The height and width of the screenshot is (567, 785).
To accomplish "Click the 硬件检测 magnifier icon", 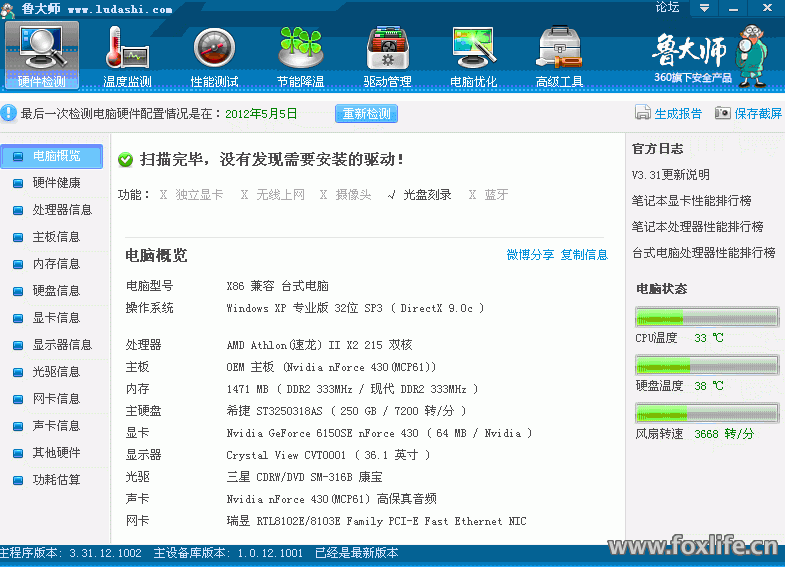I will click(42, 48).
